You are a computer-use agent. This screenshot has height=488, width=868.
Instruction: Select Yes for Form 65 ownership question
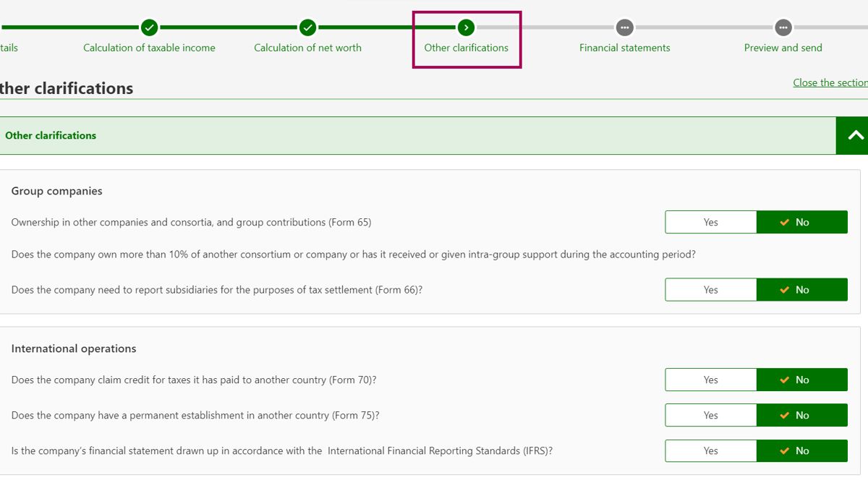pyautogui.click(x=710, y=223)
